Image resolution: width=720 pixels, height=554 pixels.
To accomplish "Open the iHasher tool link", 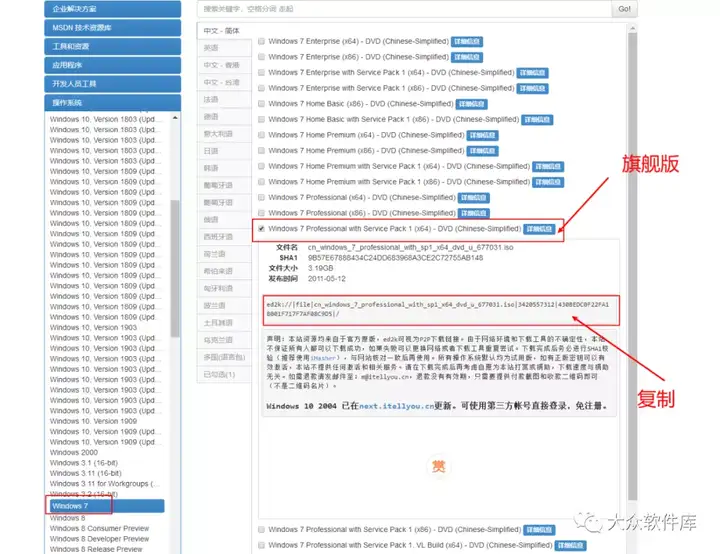I will point(323,358).
